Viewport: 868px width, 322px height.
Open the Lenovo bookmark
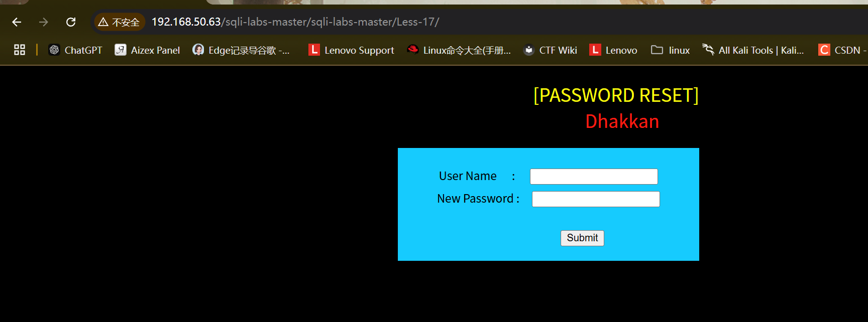(x=614, y=50)
